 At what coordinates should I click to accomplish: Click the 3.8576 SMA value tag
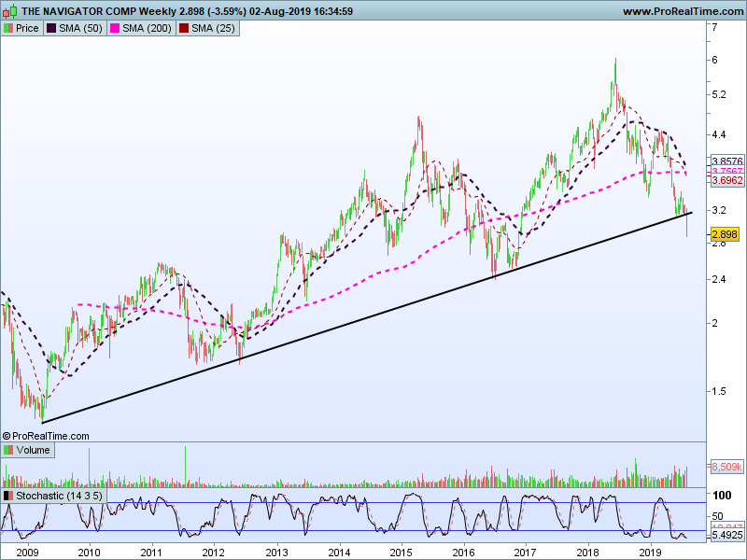[727, 161]
